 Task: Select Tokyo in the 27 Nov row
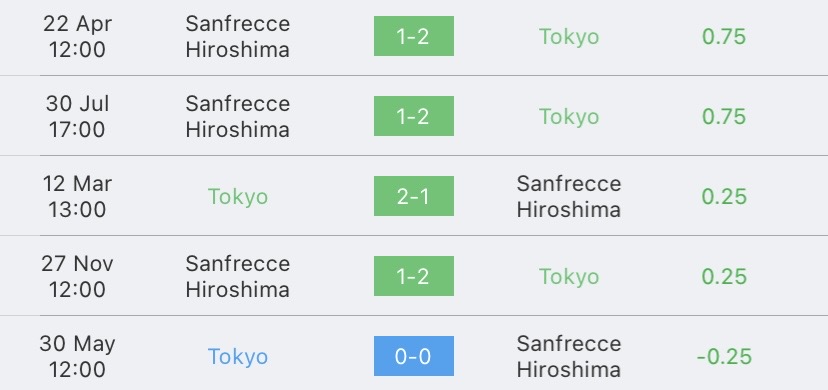tap(569, 277)
